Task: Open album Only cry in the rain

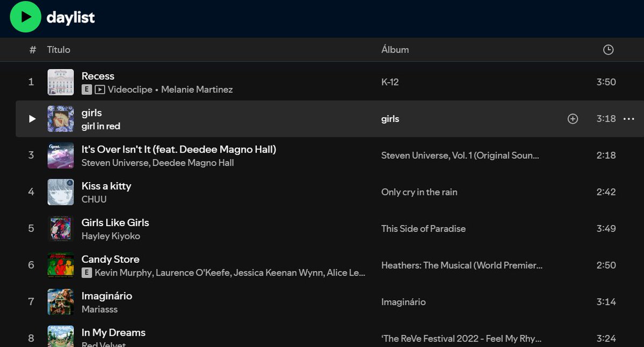Action: [419, 192]
